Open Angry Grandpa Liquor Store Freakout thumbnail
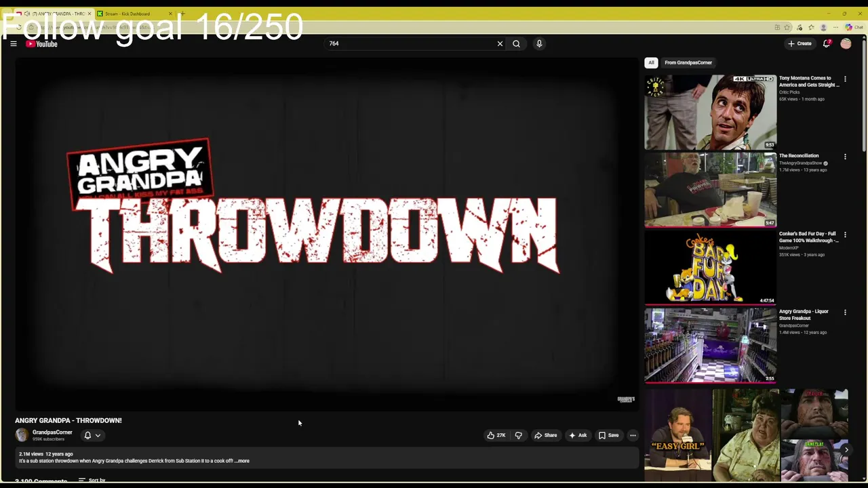Screen dimensions: 868x488 [x=710, y=346]
